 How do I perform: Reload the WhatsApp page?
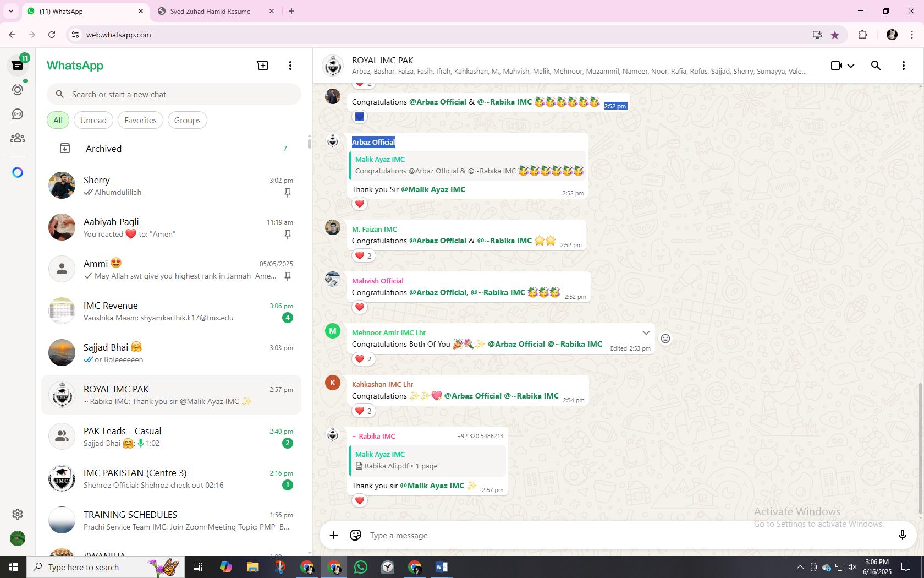(52, 35)
